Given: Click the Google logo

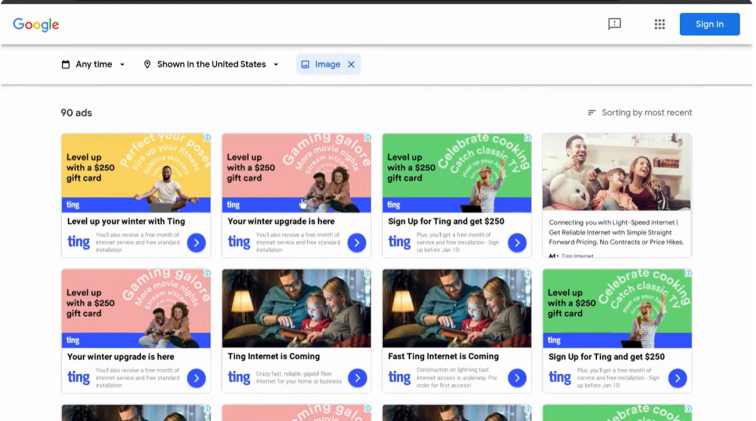Looking at the screenshot, I should click(x=36, y=24).
